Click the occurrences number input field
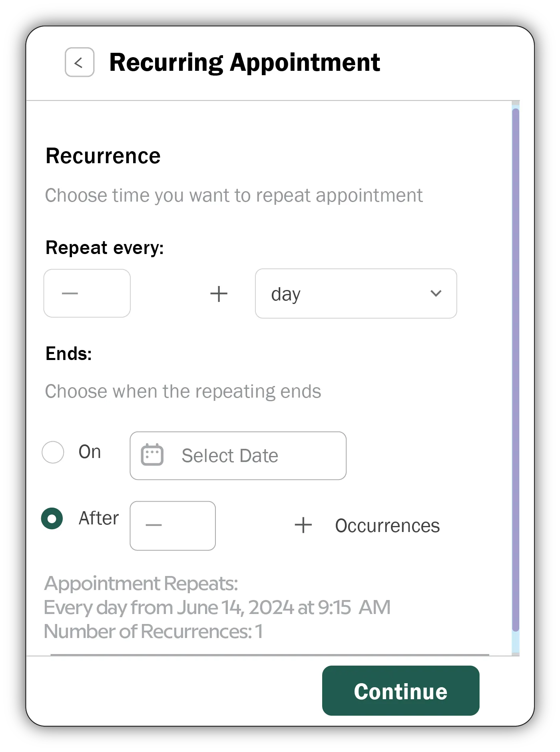This screenshot has width=560, height=752. (173, 526)
